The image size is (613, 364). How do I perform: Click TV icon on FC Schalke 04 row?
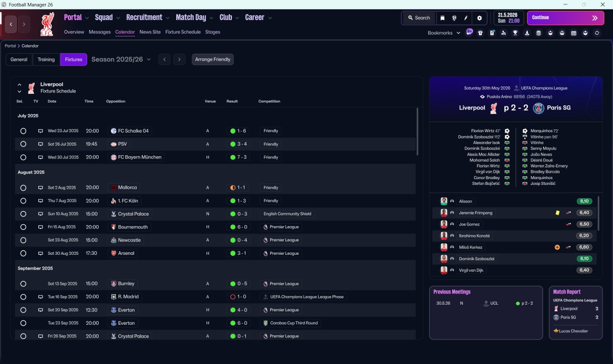click(x=41, y=131)
